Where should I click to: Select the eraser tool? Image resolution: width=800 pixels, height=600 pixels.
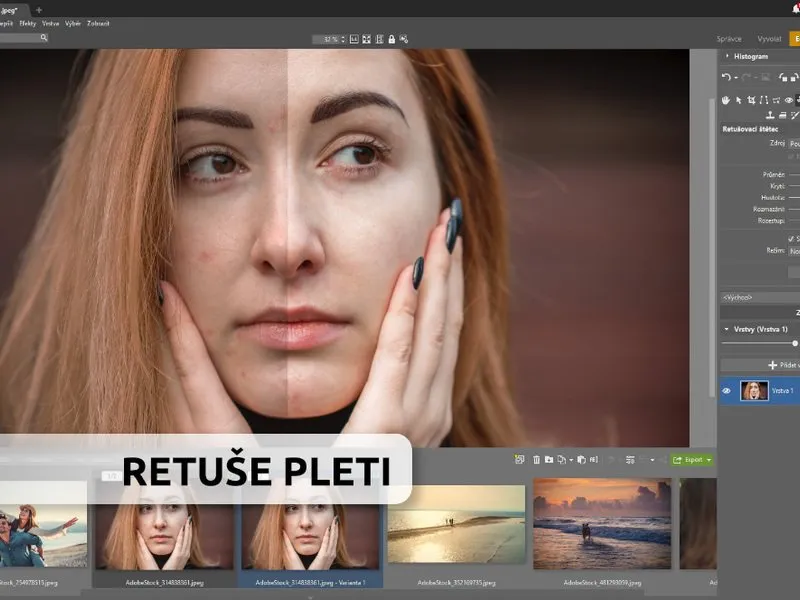click(782, 115)
